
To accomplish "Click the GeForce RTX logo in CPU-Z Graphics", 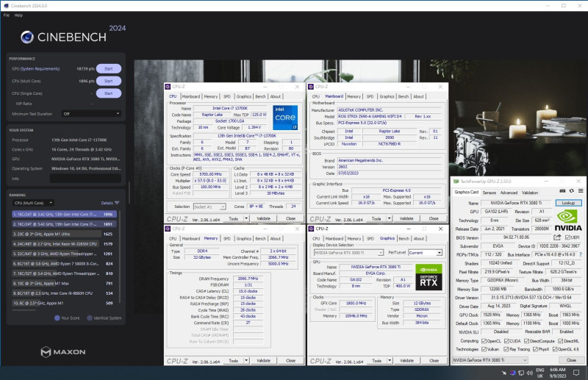I will pyautogui.click(x=429, y=277).
